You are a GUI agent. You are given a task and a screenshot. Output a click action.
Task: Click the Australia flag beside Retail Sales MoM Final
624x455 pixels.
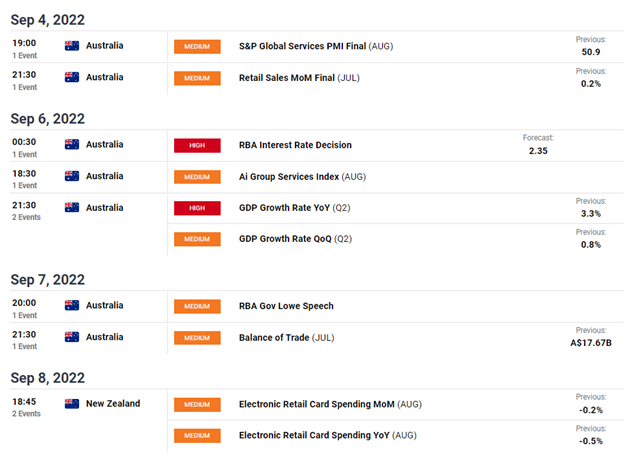(72, 77)
